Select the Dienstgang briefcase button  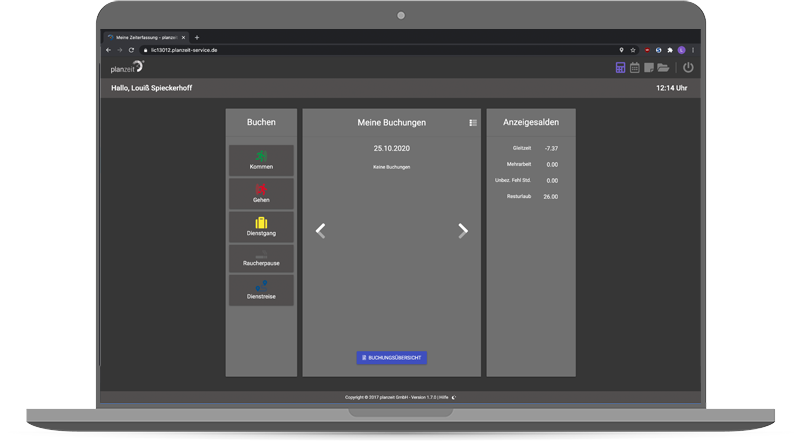261,227
